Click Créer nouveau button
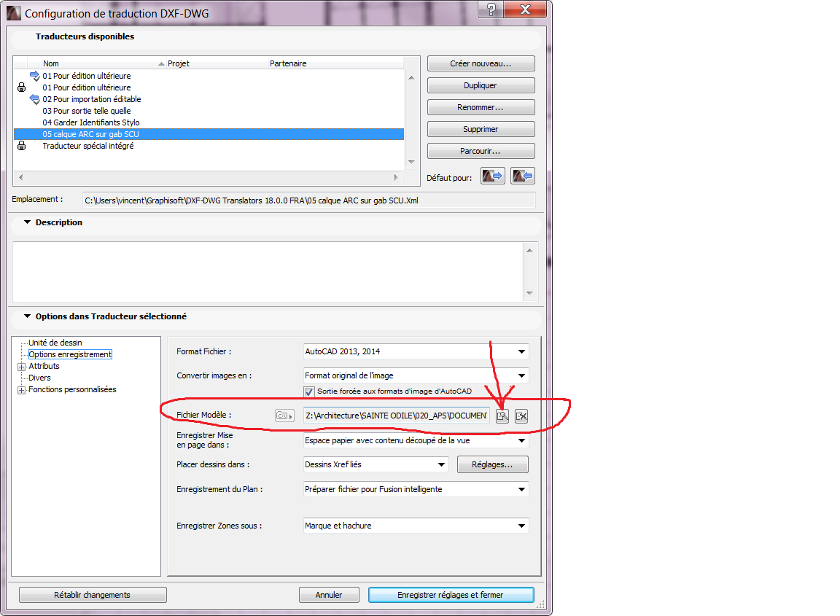The width and height of the screenshot is (840, 616). [x=481, y=63]
